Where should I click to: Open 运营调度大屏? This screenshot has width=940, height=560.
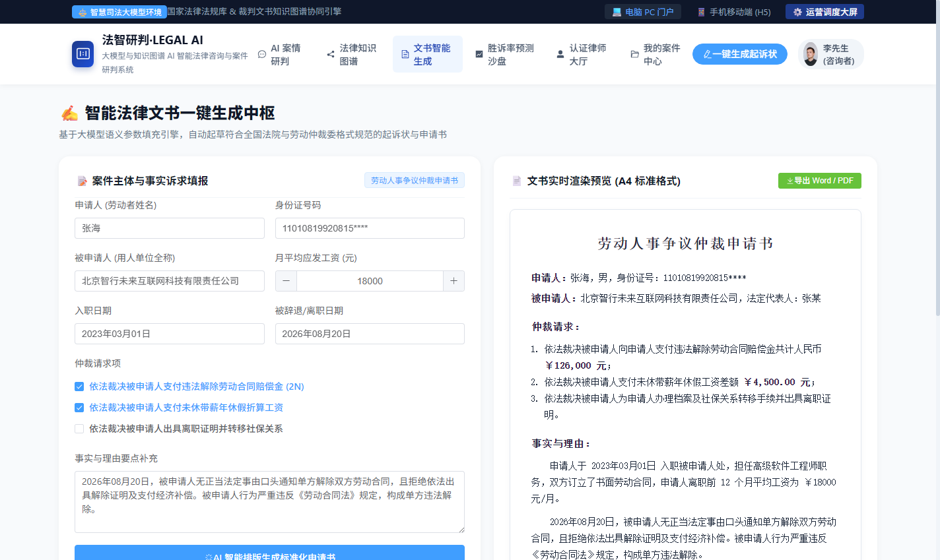[824, 12]
